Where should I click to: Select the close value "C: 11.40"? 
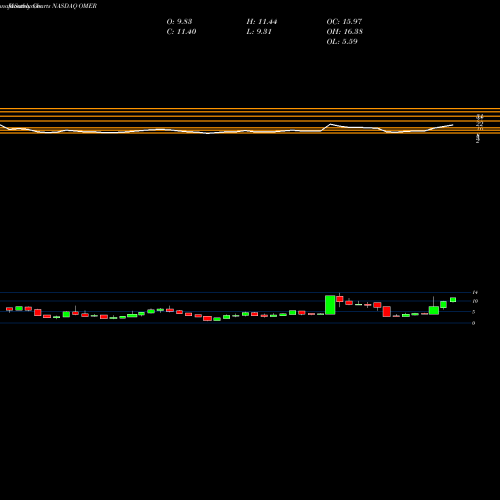coord(181,32)
